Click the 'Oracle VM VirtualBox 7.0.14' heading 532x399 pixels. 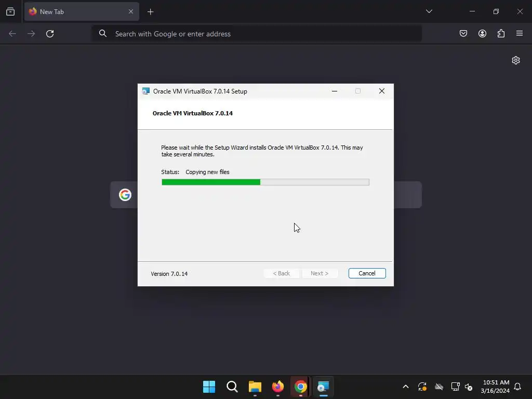(x=193, y=113)
